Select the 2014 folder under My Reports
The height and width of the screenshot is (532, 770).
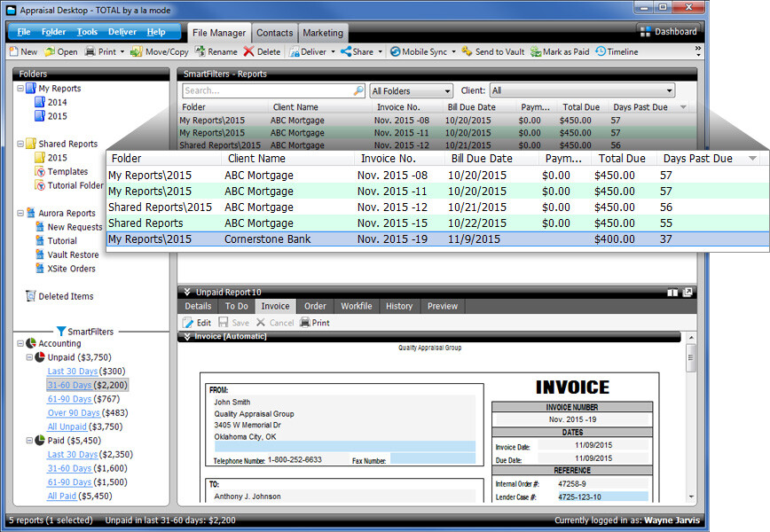click(57, 102)
